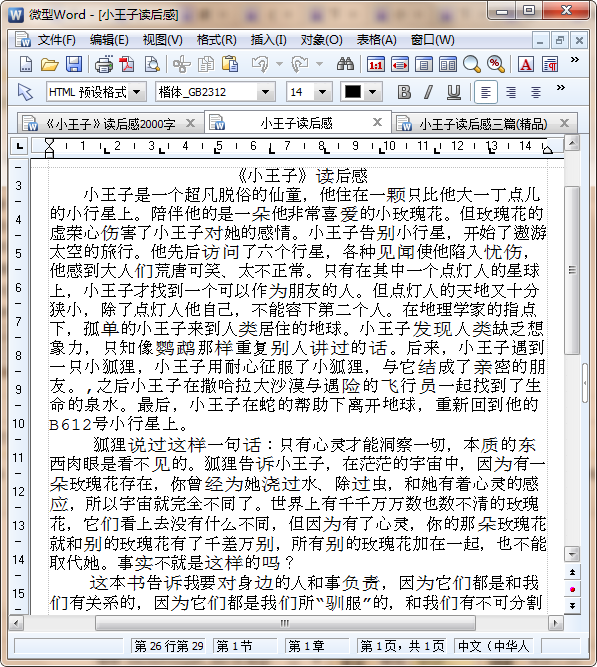
Task: Open the 表格(A) menu
Action: [377, 40]
